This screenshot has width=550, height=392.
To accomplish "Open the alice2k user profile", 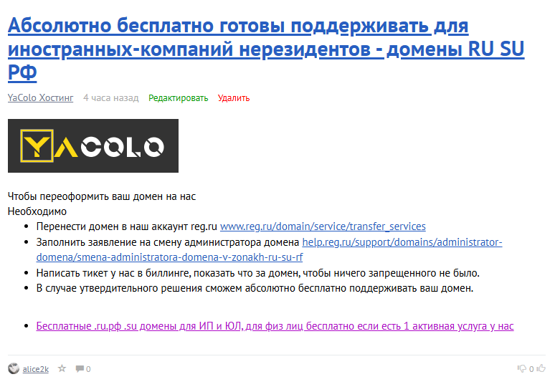I will coord(36,369).
